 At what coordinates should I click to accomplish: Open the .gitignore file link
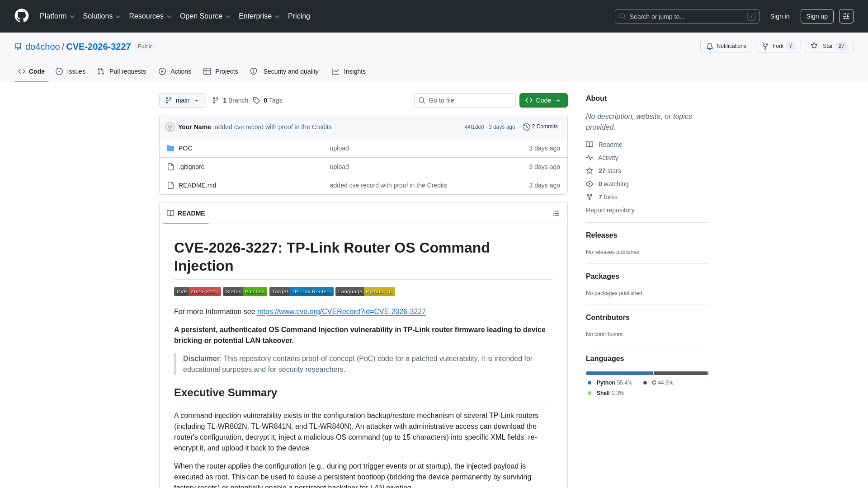(x=191, y=167)
